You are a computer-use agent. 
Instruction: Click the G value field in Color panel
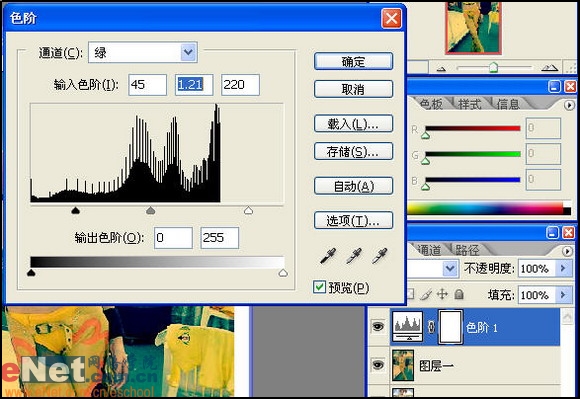pos(543,153)
